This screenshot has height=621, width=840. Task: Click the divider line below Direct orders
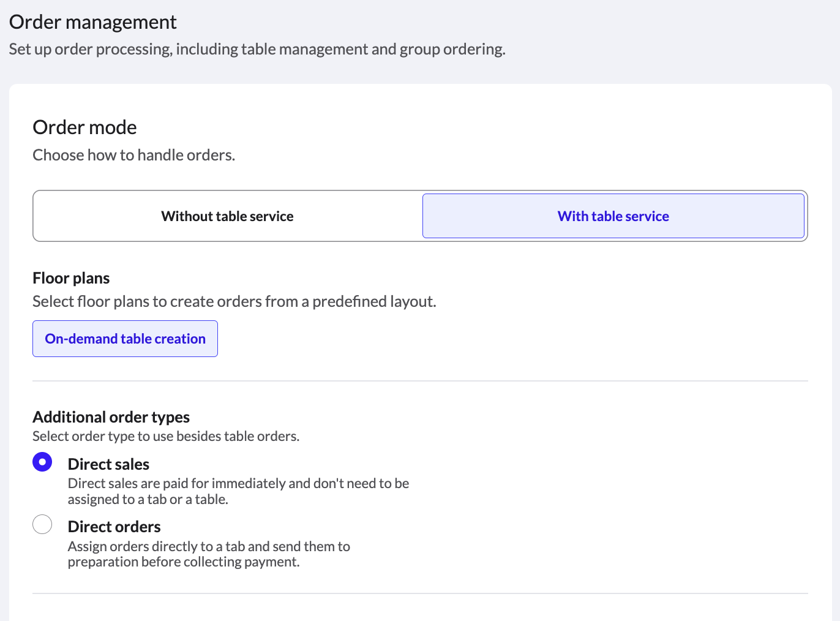420,593
